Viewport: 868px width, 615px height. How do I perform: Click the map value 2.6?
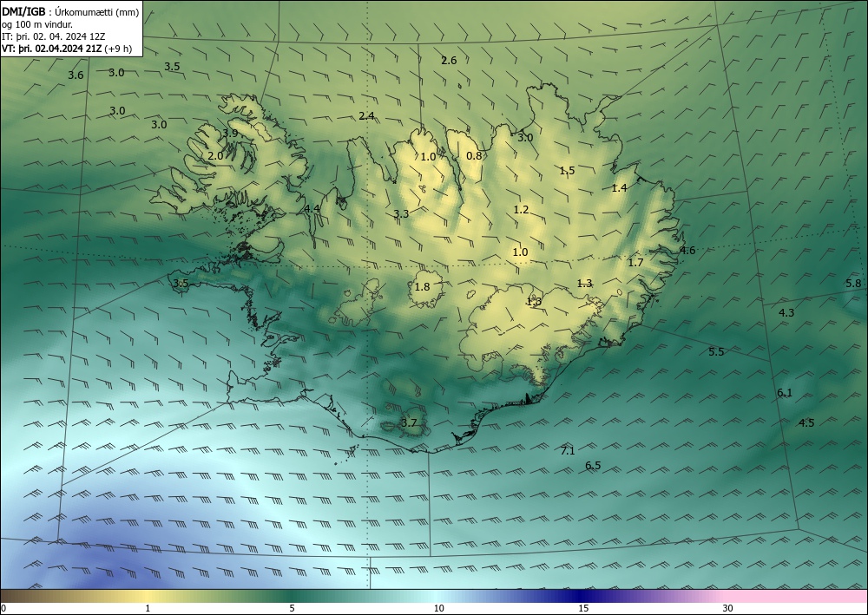[449, 60]
